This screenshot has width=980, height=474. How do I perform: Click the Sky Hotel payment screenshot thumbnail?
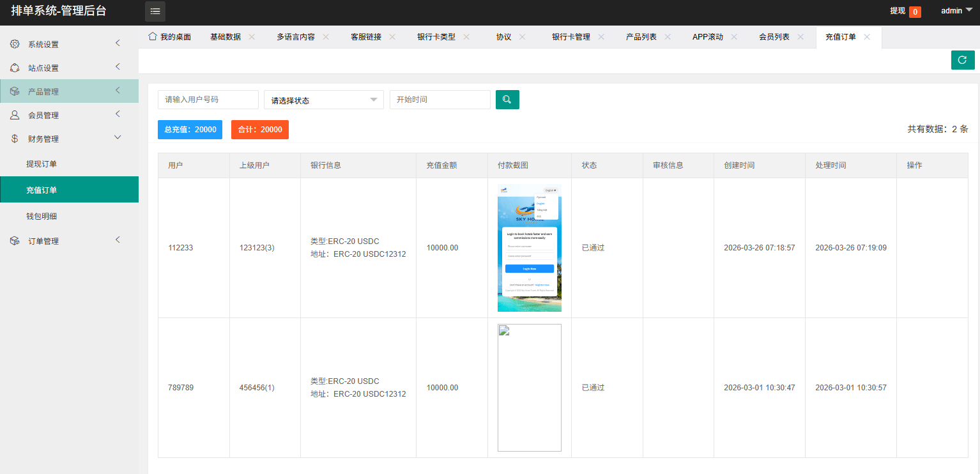point(529,248)
